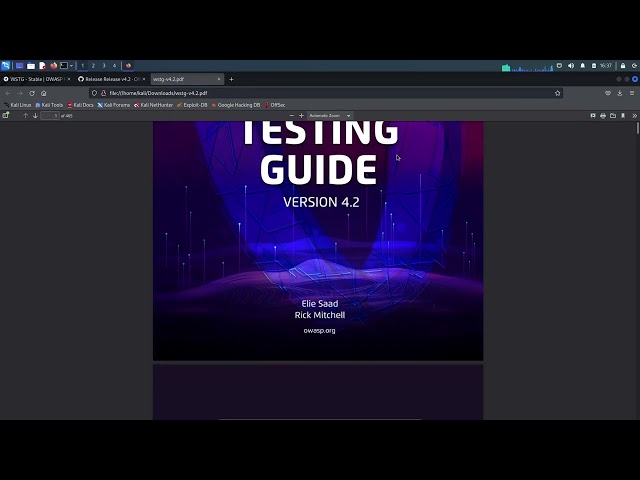Open the Kali Forums bookmark
The width and height of the screenshot is (640, 480).
[x=113, y=105]
